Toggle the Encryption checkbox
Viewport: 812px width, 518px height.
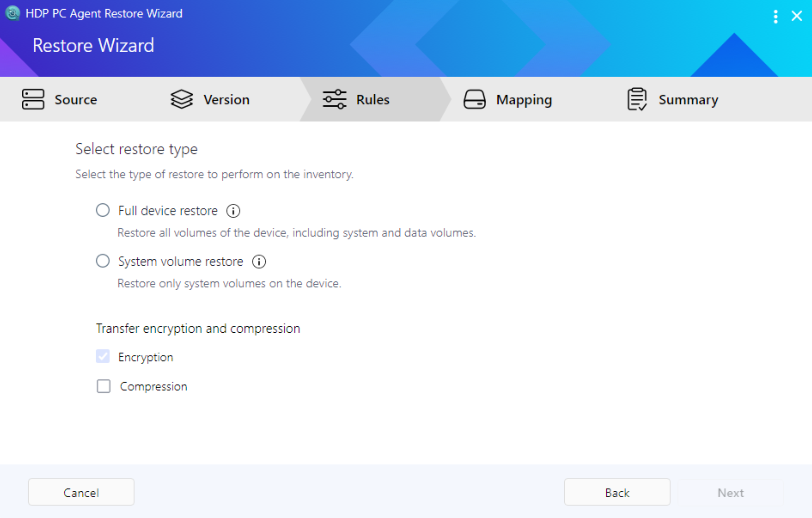coord(103,356)
